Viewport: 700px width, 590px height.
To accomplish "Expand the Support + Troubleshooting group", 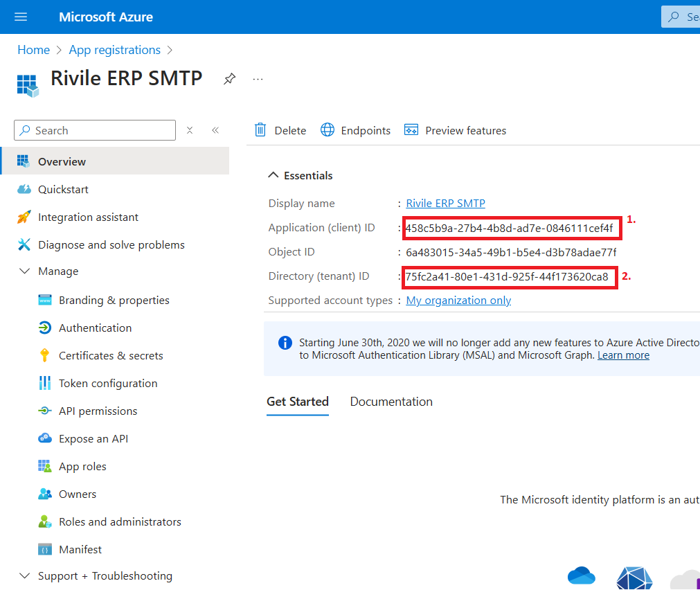I will (x=25, y=576).
